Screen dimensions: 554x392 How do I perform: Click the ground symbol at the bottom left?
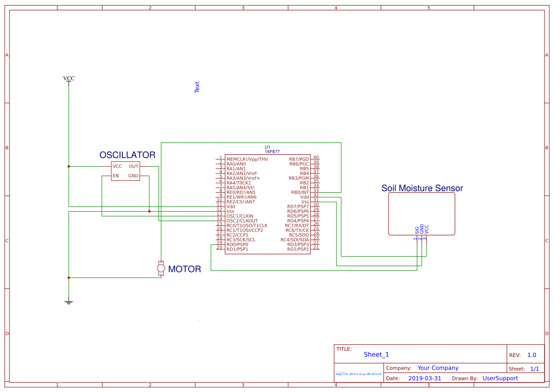(69, 301)
